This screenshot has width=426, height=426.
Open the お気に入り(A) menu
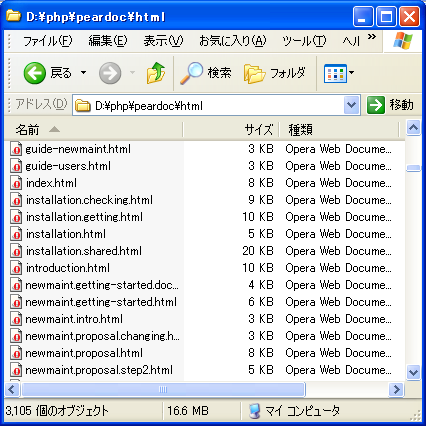pos(233,41)
